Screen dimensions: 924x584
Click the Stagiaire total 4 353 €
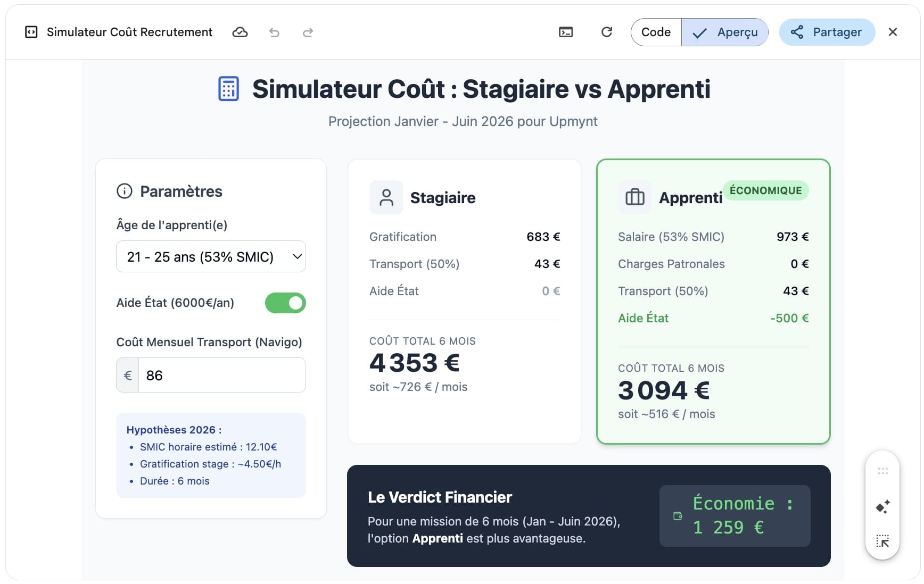414,363
